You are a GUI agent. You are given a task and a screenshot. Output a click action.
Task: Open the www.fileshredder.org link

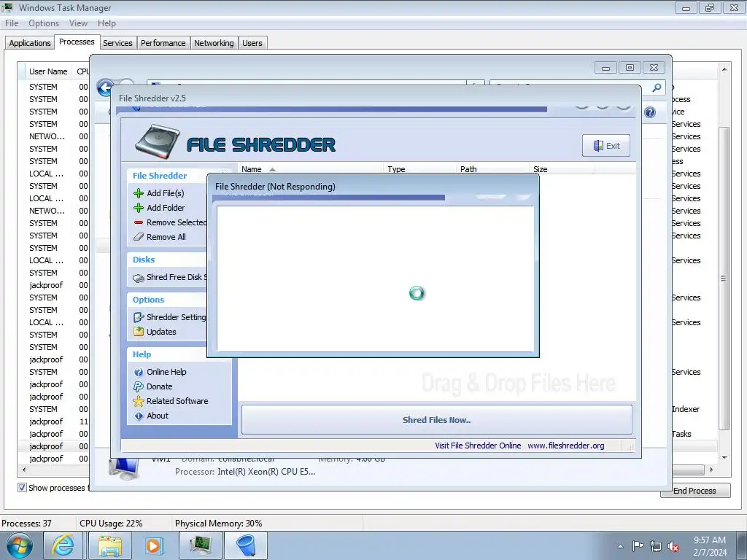tap(566, 446)
